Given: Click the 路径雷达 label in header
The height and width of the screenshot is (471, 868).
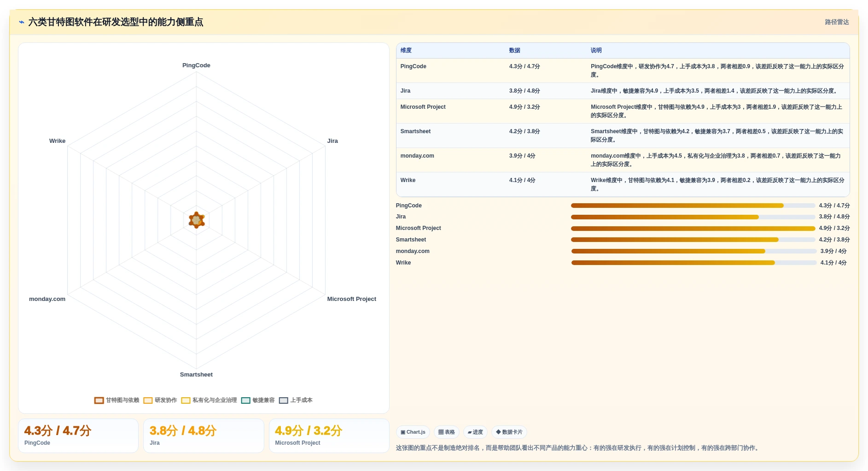Looking at the screenshot, I should pos(837,22).
